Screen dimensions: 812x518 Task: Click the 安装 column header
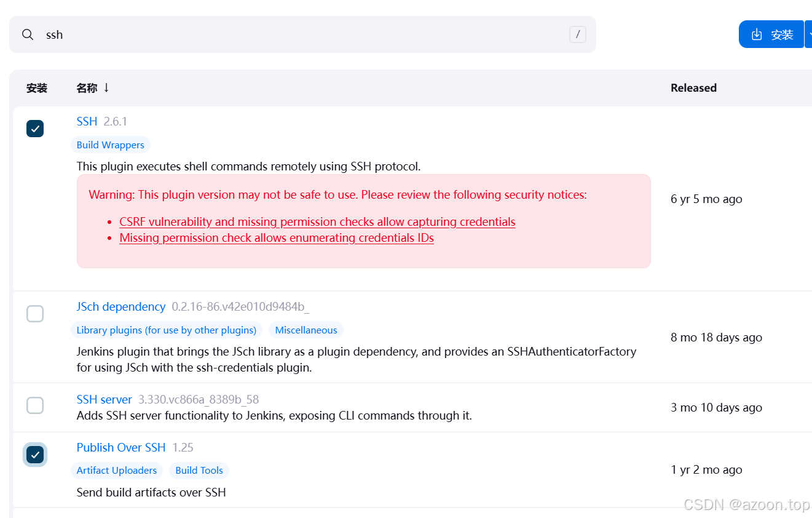pyautogui.click(x=37, y=88)
